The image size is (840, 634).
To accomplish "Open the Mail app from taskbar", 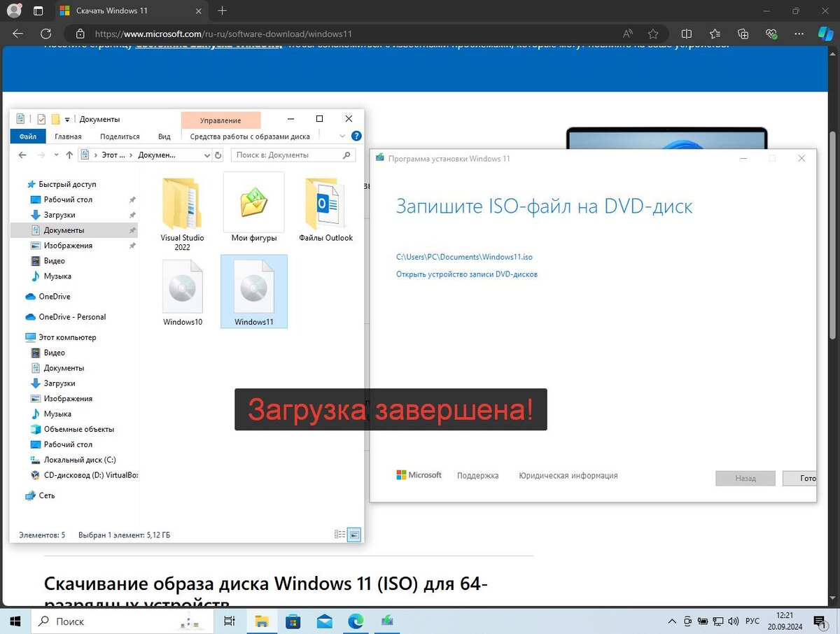I will click(x=324, y=621).
